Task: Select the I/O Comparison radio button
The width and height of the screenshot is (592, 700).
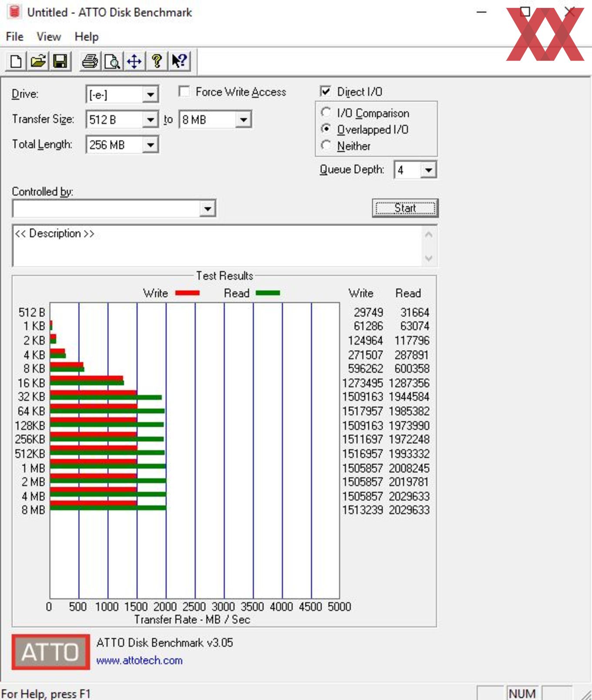Action: click(x=326, y=112)
